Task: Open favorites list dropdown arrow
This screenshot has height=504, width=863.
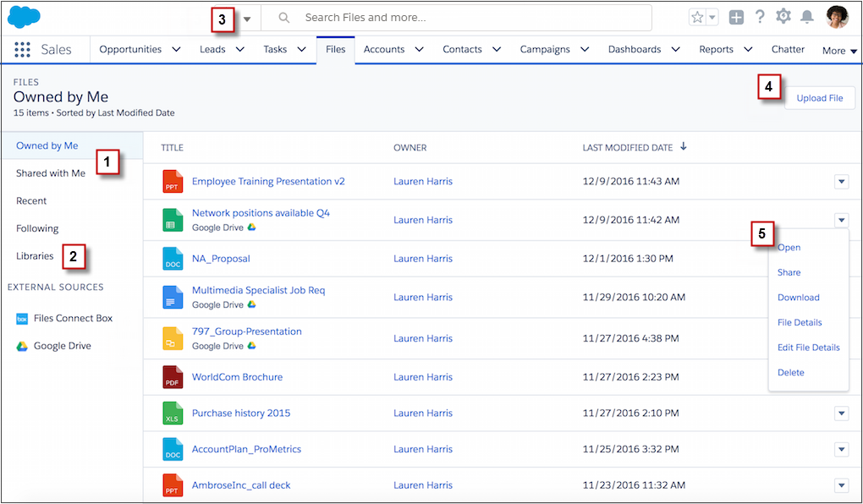Action: pyautogui.click(x=712, y=18)
